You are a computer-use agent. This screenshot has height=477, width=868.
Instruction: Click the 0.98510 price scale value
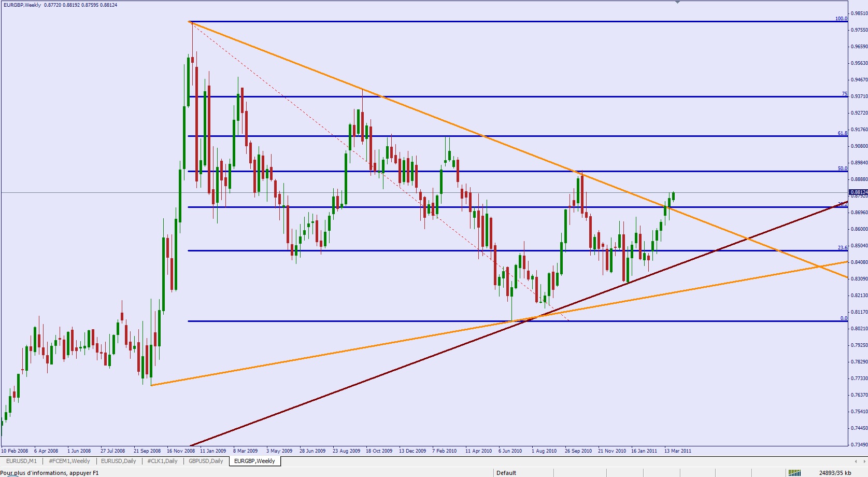tap(859, 13)
